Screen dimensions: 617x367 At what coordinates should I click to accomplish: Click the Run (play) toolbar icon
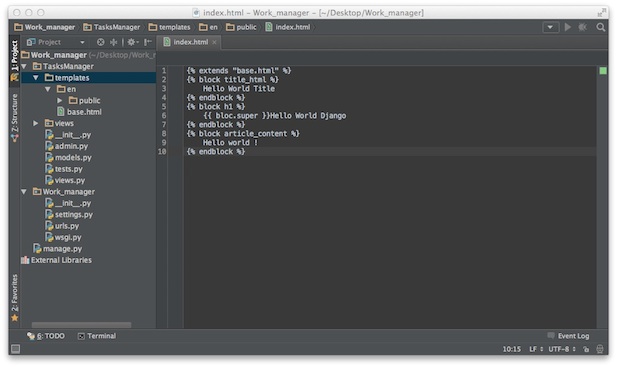(567, 27)
